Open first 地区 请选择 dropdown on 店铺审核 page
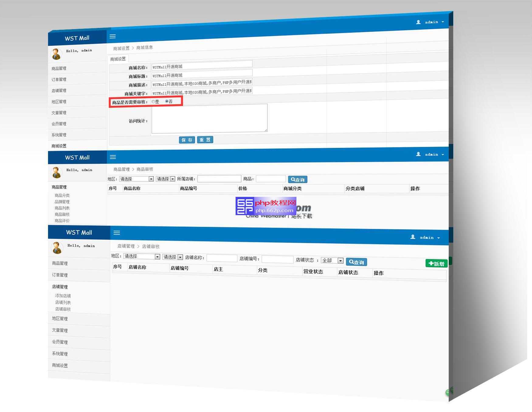The height and width of the screenshot is (412, 532). 142,256
